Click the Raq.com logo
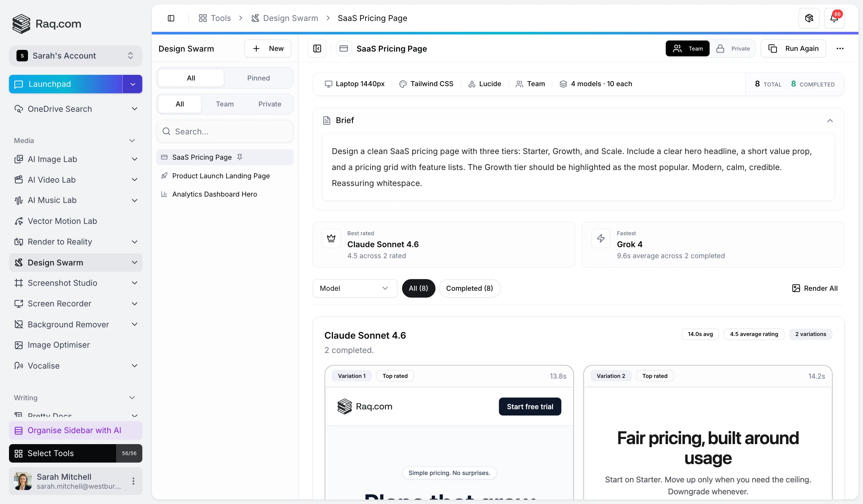The image size is (863, 504). click(47, 24)
